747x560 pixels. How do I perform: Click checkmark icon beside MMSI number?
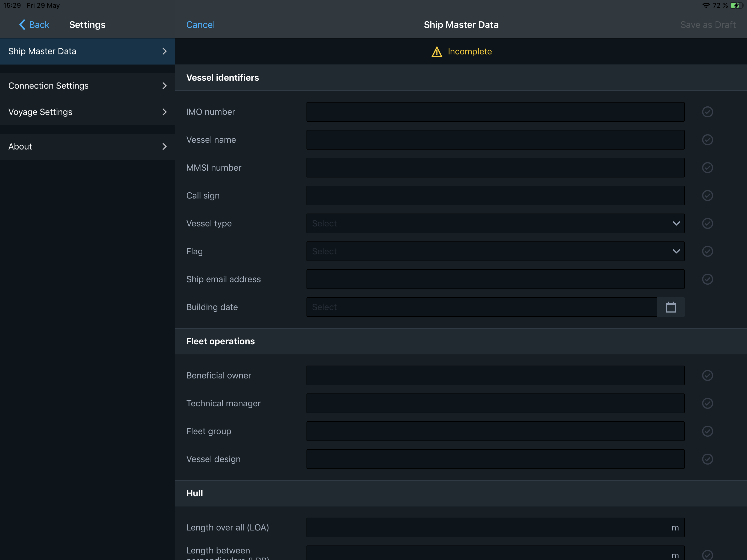pyautogui.click(x=707, y=168)
